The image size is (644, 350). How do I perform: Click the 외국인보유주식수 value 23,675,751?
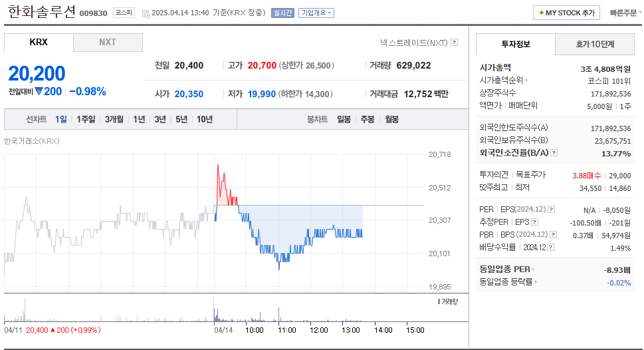tap(613, 141)
